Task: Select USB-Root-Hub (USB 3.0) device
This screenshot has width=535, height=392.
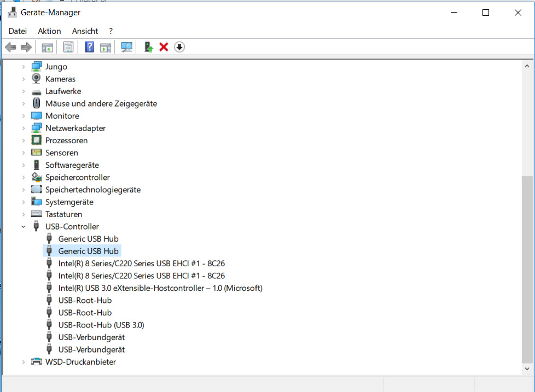Action: tap(101, 325)
